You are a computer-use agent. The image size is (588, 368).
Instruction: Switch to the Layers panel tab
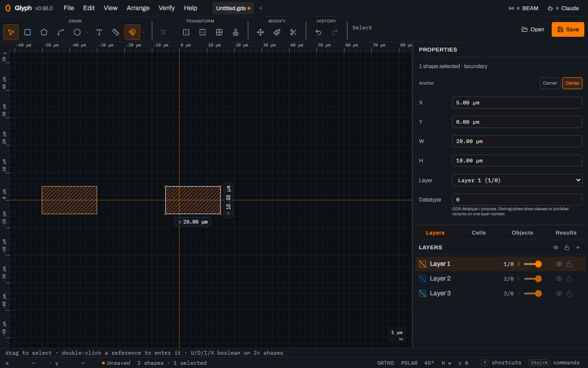pos(435,233)
